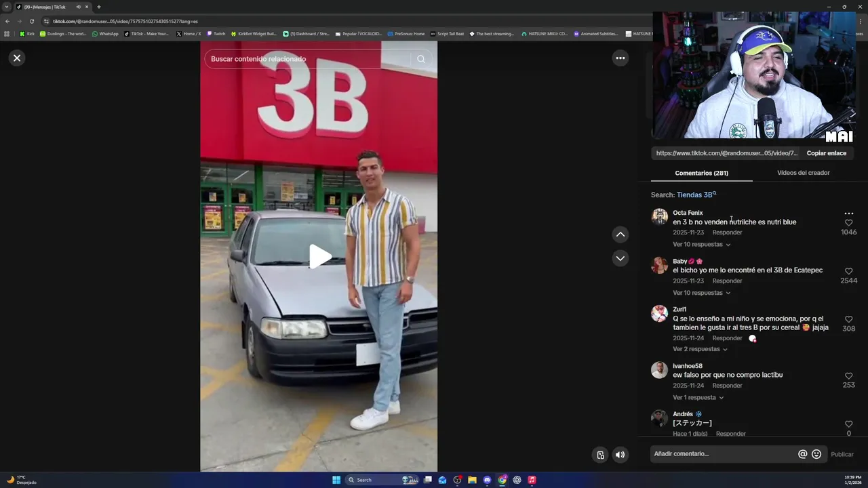This screenshot has width=868, height=488.
Task: Reload the page
Action: 31,21
